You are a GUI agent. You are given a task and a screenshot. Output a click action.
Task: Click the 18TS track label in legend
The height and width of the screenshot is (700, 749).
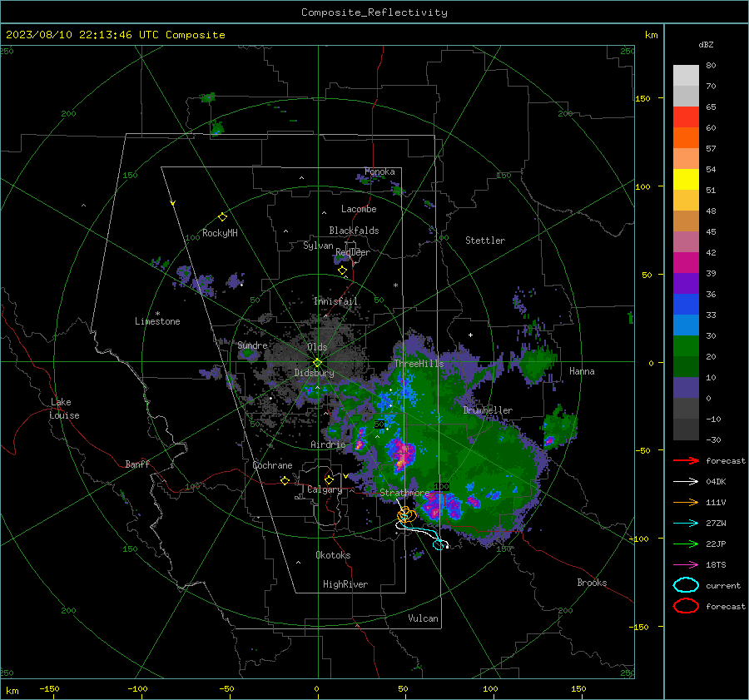[x=716, y=565]
